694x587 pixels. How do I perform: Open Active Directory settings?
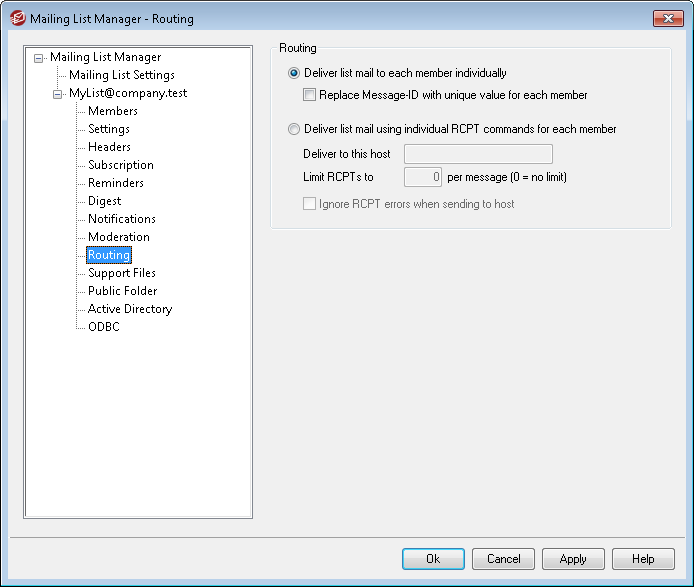pyautogui.click(x=129, y=309)
